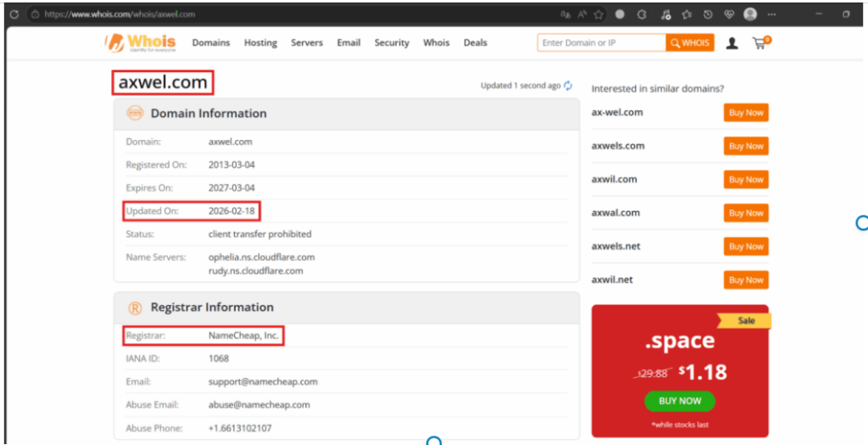The width and height of the screenshot is (868, 445).
Task: Select name server ophelia.ns.cloudflare.com
Action: tap(262, 258)
